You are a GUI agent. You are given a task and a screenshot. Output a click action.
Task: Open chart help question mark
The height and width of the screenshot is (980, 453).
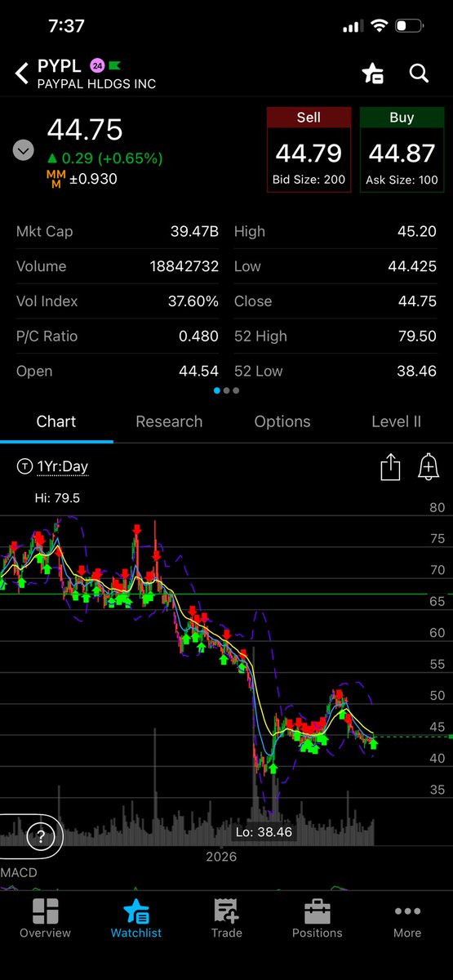pyautogui.click(x=39, y=836)
